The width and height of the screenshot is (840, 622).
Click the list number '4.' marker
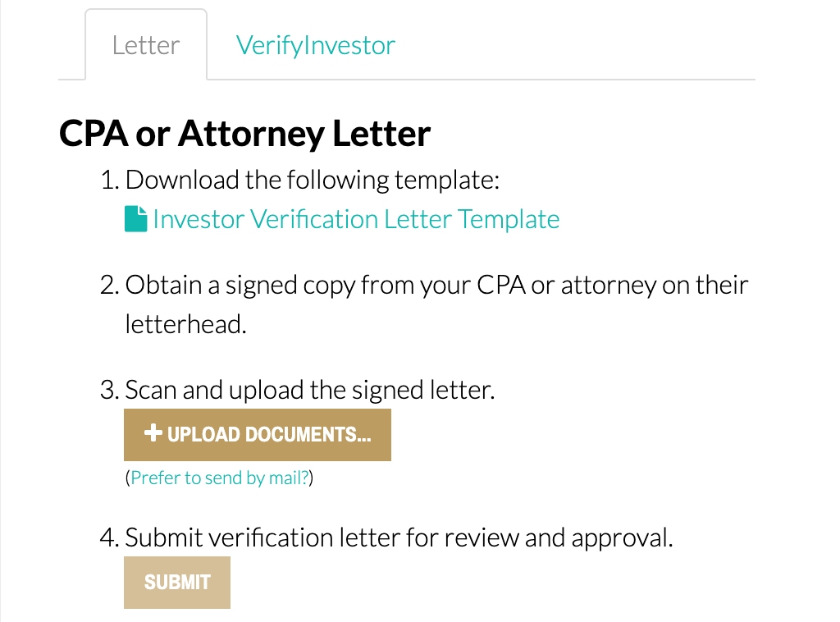pos(110,537)
